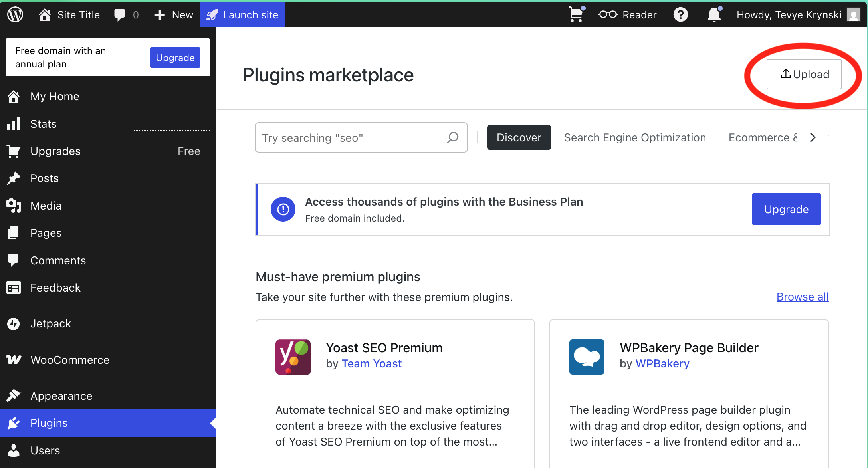This screenshot has width=868, height=468.
Task: Click the Jetpack lightning icon
Action: tap(14, 324)
